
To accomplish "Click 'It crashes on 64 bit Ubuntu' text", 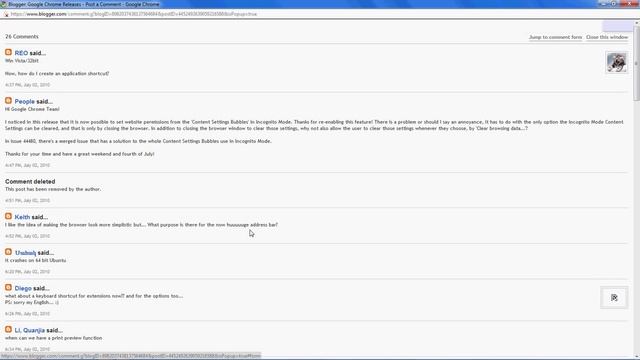I will point(36,260).
